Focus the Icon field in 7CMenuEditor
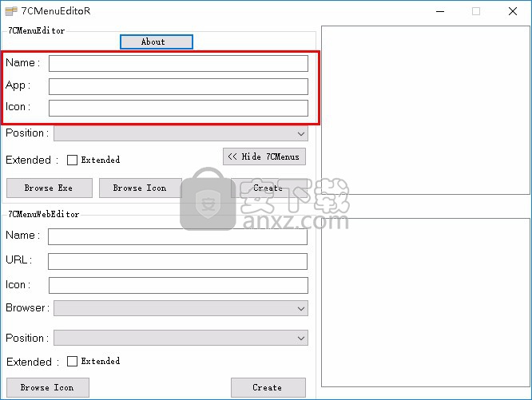 tap(178, 108)
